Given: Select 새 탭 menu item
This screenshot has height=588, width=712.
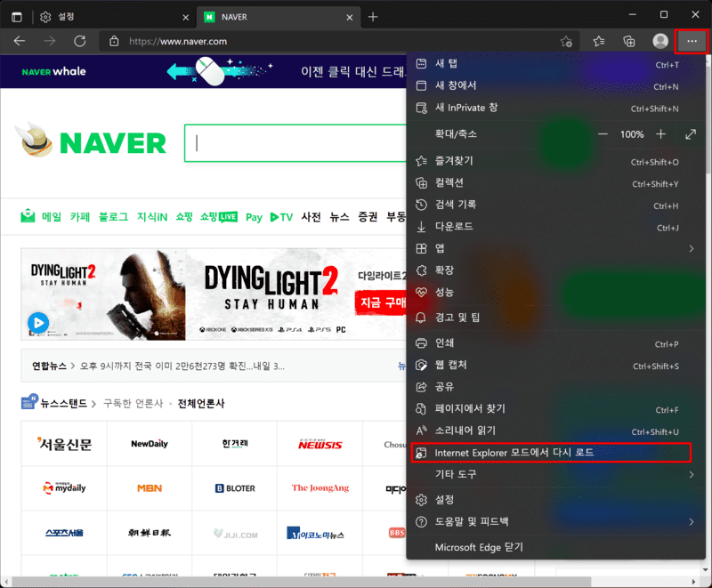Looking at the screenshot, I should (x=555, y=63).
